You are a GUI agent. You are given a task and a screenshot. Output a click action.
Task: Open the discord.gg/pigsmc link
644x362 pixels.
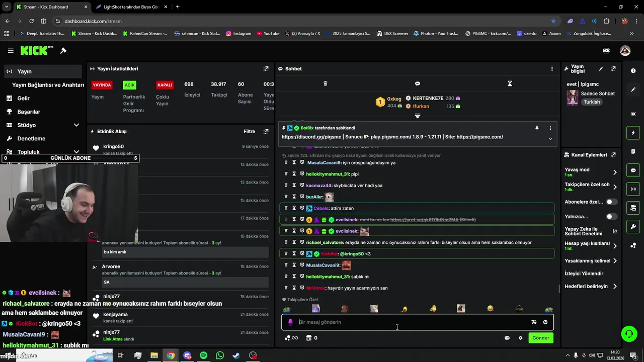311,137
